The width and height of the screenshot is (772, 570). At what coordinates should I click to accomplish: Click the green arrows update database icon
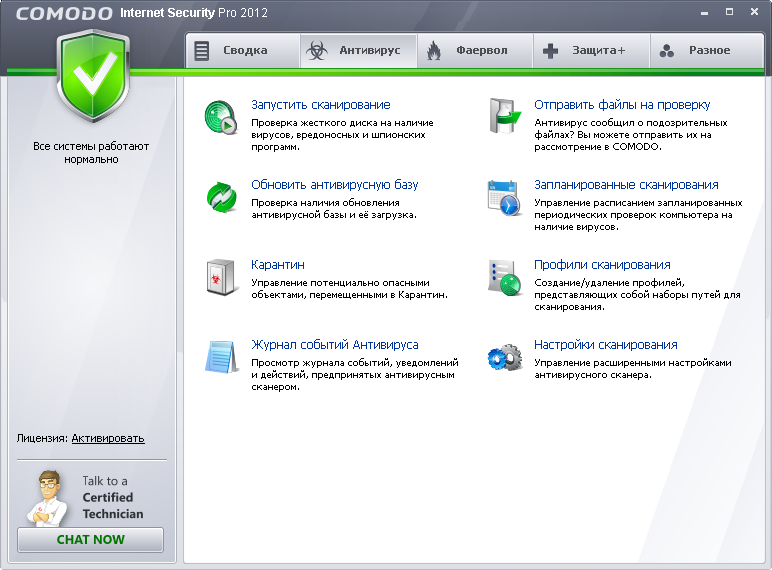pyautogui.click(x=221, y=197)
